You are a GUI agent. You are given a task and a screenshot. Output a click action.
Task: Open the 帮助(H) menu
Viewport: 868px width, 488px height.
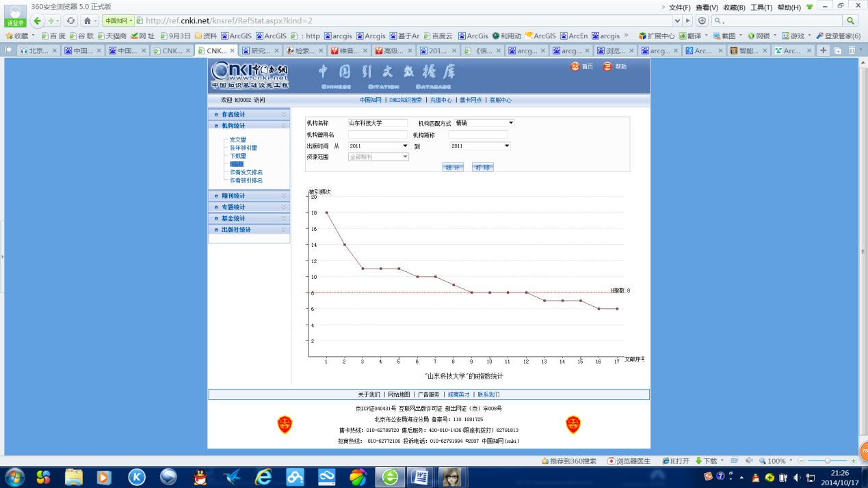pyautogui.click(x=789, y=8)
